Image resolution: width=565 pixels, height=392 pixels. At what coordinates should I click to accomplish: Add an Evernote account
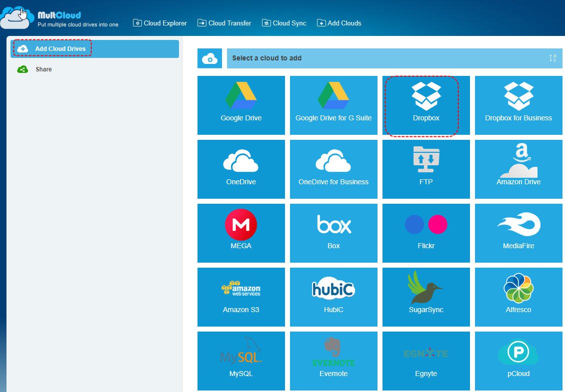(x=333, y=361)
